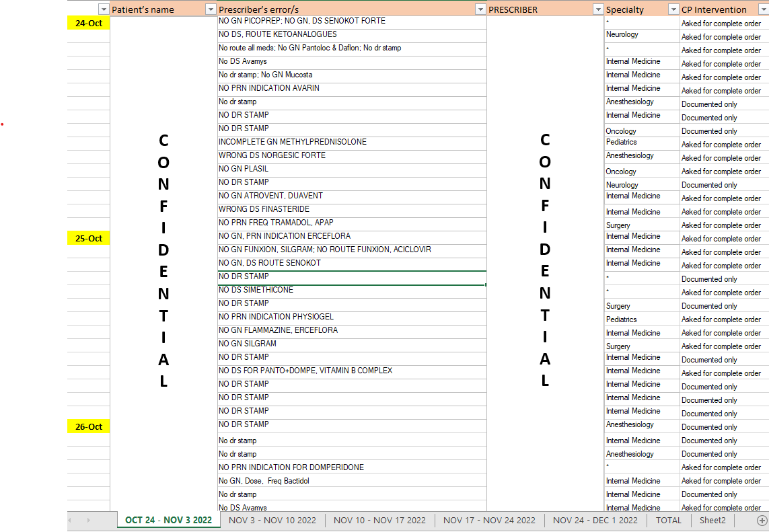Open the date column filter dropdown
769x532 pixels.
pos(104,9)
